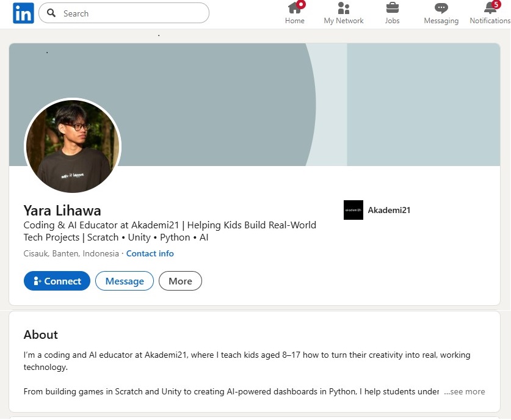Screen dimensions: 511x420
Task: Open the Akademi21 company name link
Action: 389,210
